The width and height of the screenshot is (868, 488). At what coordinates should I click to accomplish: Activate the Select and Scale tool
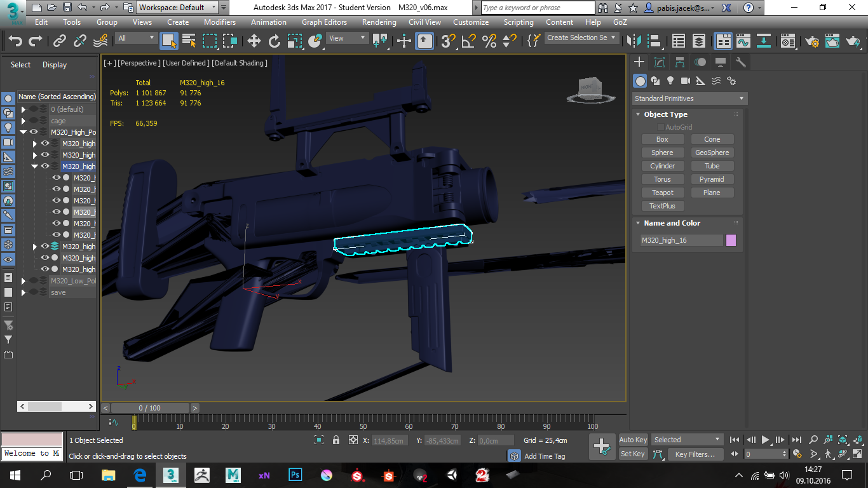pos(295,41)
